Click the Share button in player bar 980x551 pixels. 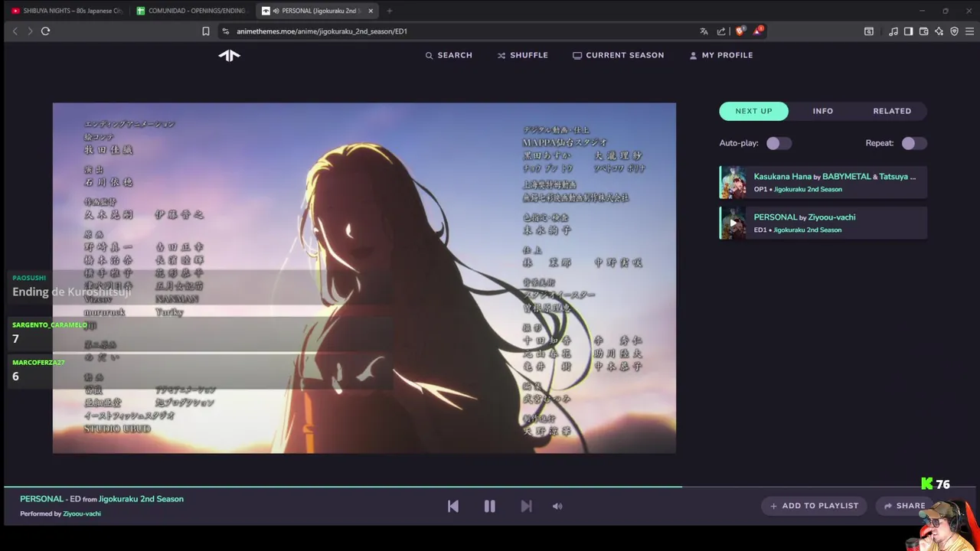click(x=904, y=506)
